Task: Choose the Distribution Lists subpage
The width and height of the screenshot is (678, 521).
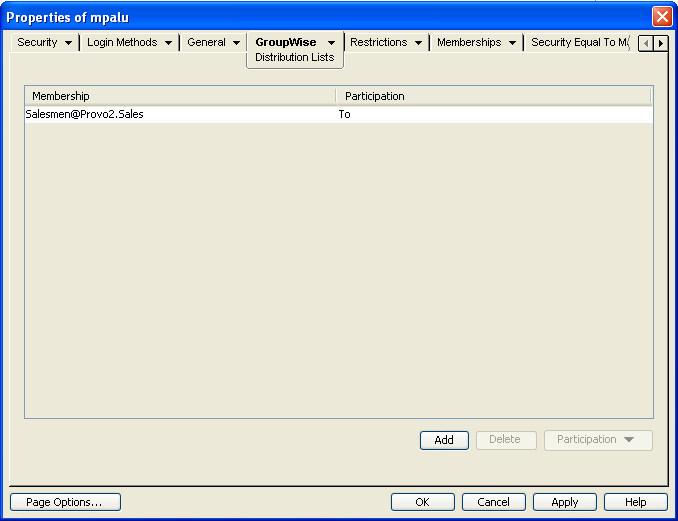Action: point(294,58)
